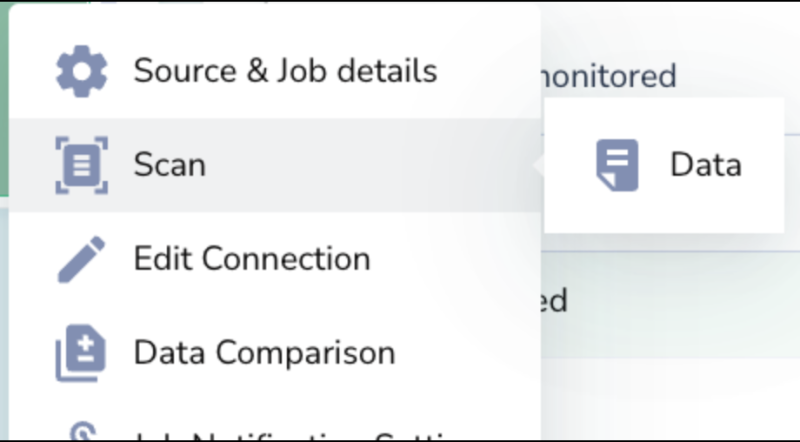Select the Scan menu label
Image resolution: width=800 pixels, height=442 pixels.
(170, 165)
